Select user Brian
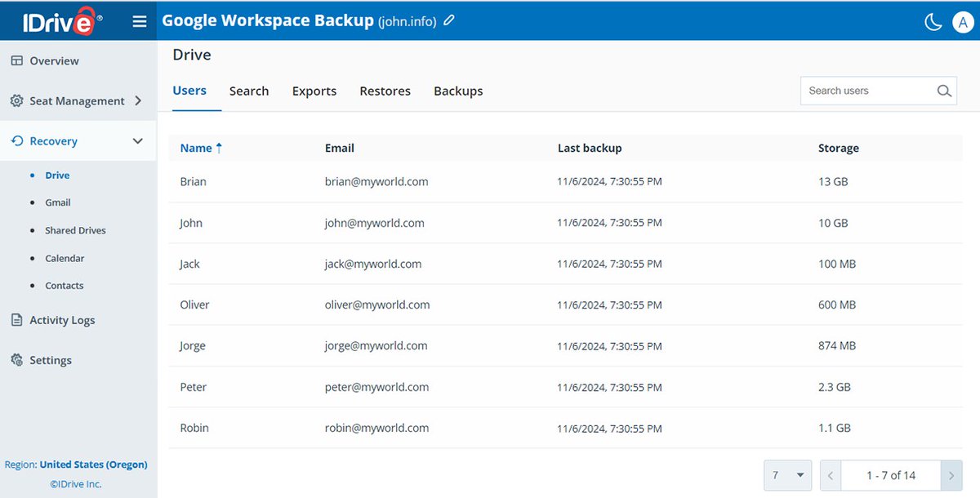 tap(194, 181)
